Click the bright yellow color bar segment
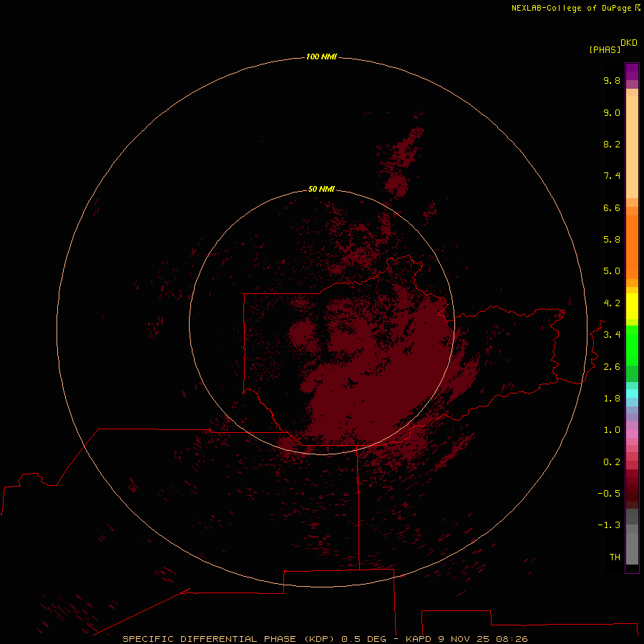The image size is (644, 644). 632,306
